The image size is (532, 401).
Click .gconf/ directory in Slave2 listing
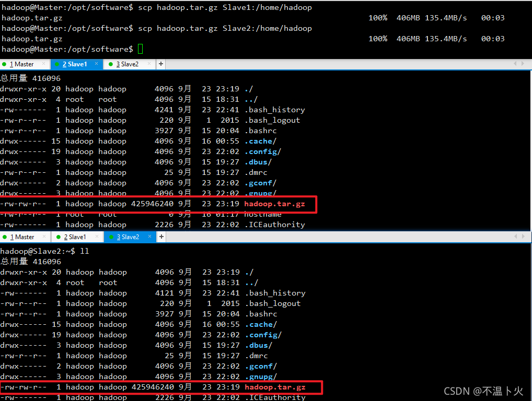tap(261, 367)
